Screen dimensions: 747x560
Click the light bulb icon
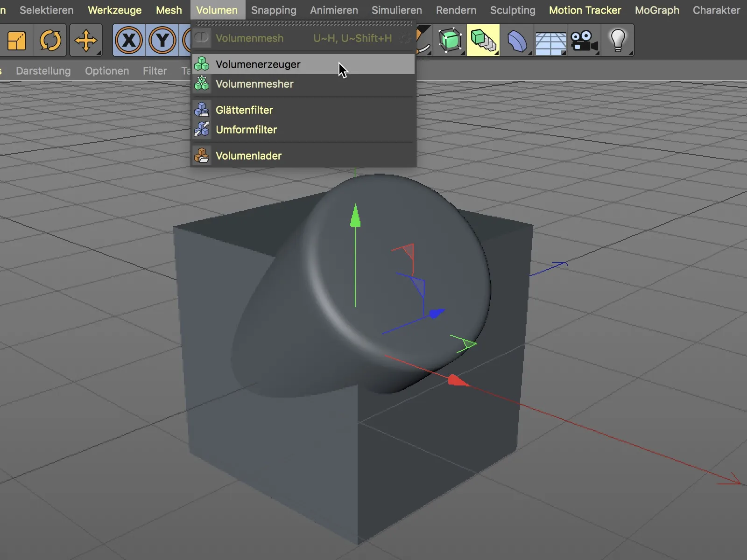tap(618, 41)
